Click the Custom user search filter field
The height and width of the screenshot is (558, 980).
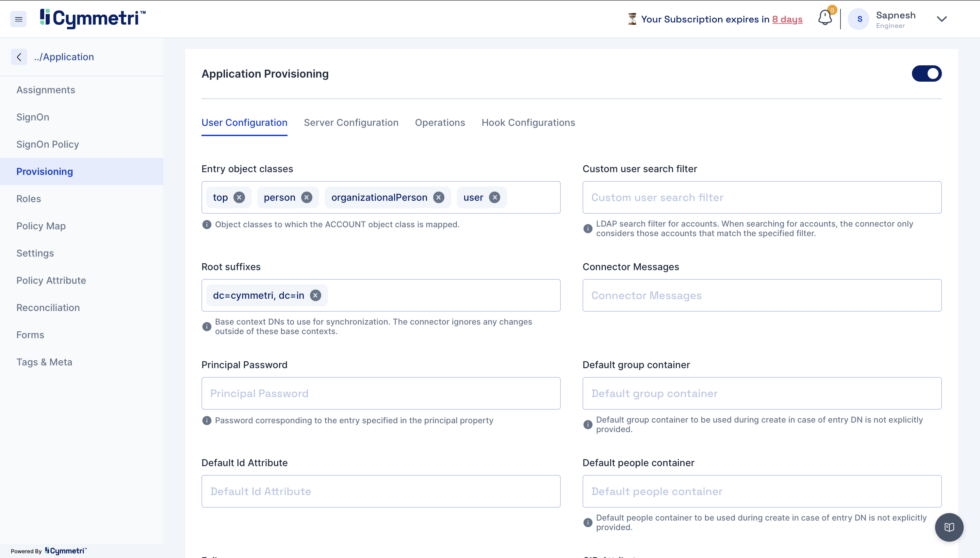click(762, 197)
